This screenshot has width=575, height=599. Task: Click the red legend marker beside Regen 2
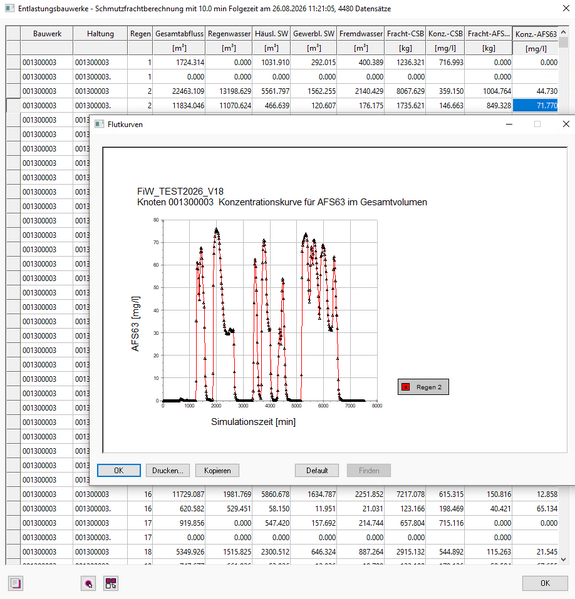406,387
